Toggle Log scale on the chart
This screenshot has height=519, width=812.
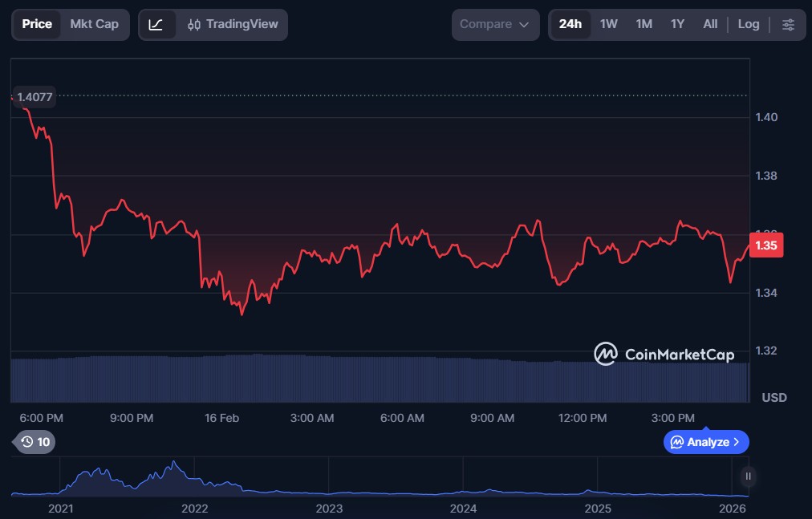(748, 25)
